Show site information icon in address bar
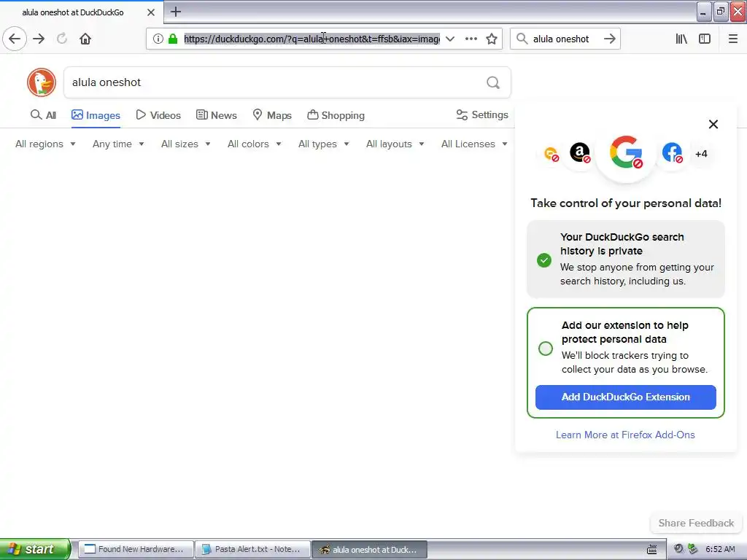747x560 pixels. click(158, 39)
